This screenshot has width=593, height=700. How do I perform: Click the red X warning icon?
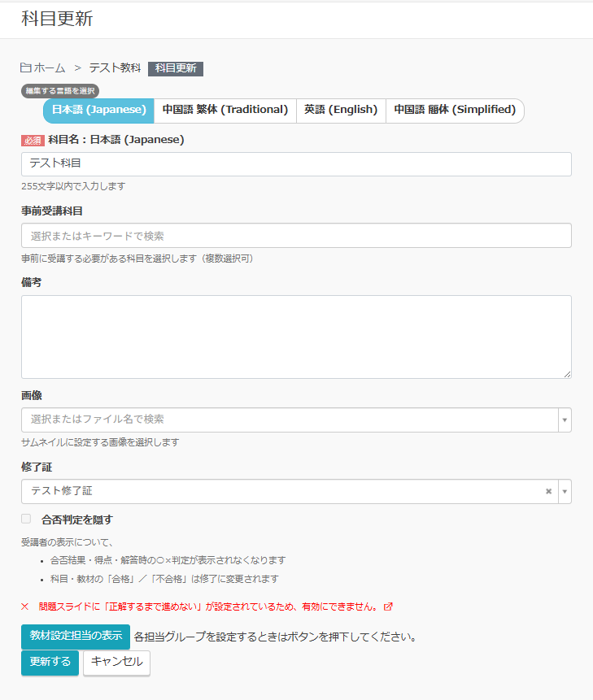(25, 607)
